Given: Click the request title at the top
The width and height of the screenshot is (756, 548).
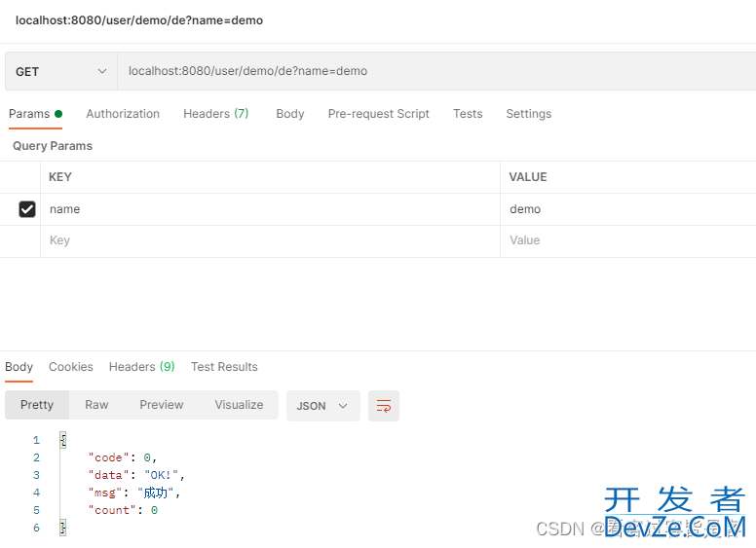Looking at the screenshot, I should tap(139, 20).
